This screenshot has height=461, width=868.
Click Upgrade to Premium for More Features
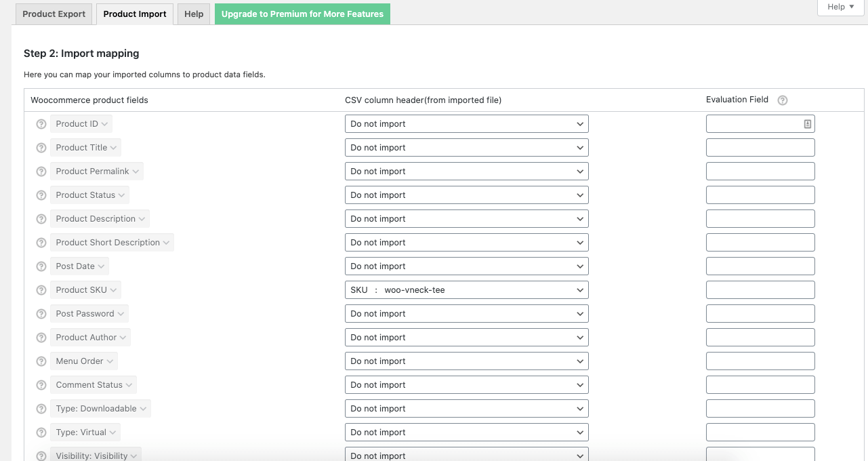click(302, 14)
